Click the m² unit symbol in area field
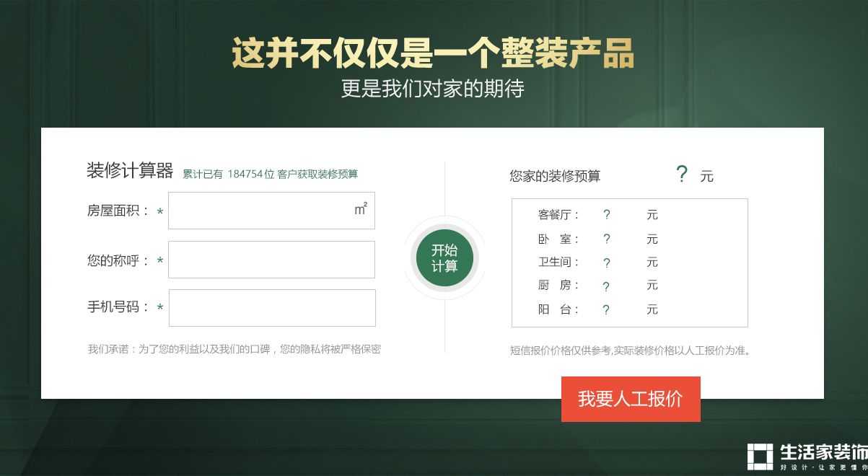The width and height of the screenshot is (868, 476). point(361,210)
